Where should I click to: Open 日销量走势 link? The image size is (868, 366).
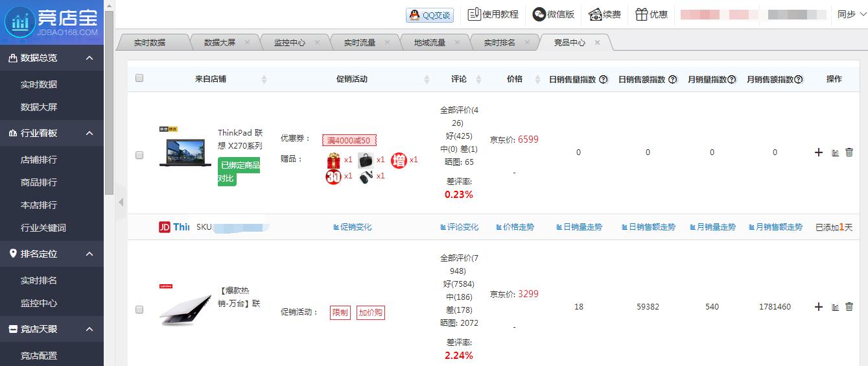click(x=579, y=227)
